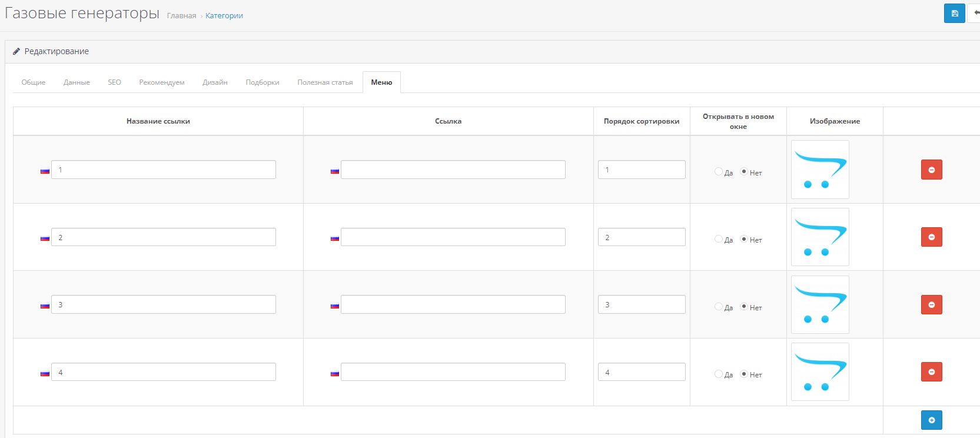Image resolution: width=980 pixels, height=438 pixels.
Task: Choose 'Нет' radio in second row
Action: 744,239
